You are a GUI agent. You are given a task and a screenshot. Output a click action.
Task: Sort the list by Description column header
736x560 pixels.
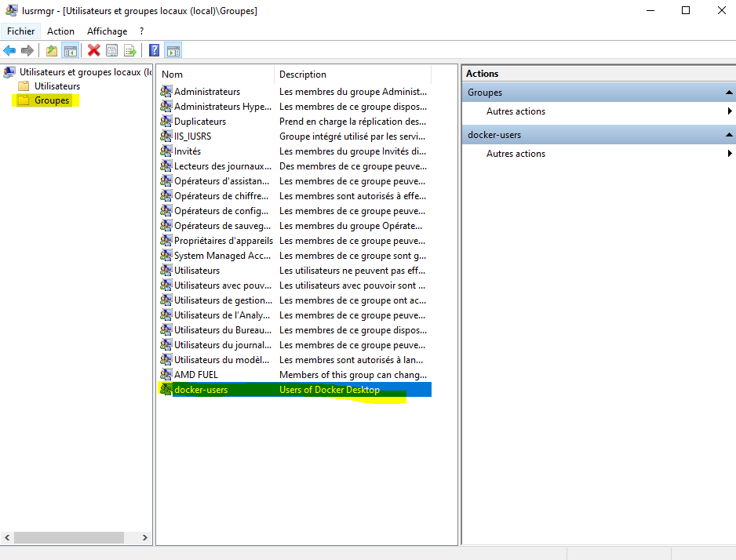click(352, 74)
